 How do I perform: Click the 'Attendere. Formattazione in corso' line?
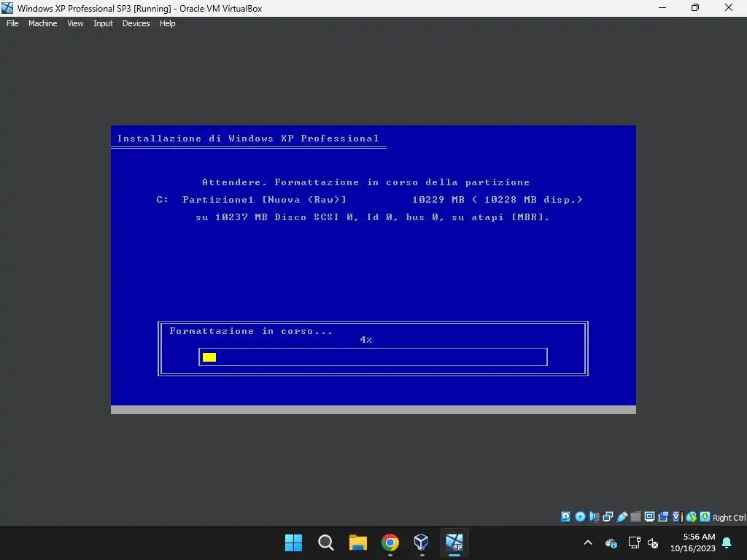pos(366,182)
